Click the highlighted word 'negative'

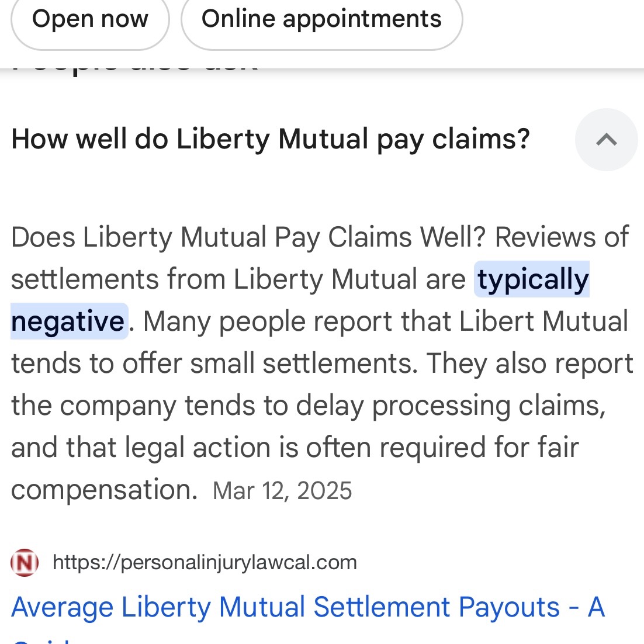[x=68, y=321]
